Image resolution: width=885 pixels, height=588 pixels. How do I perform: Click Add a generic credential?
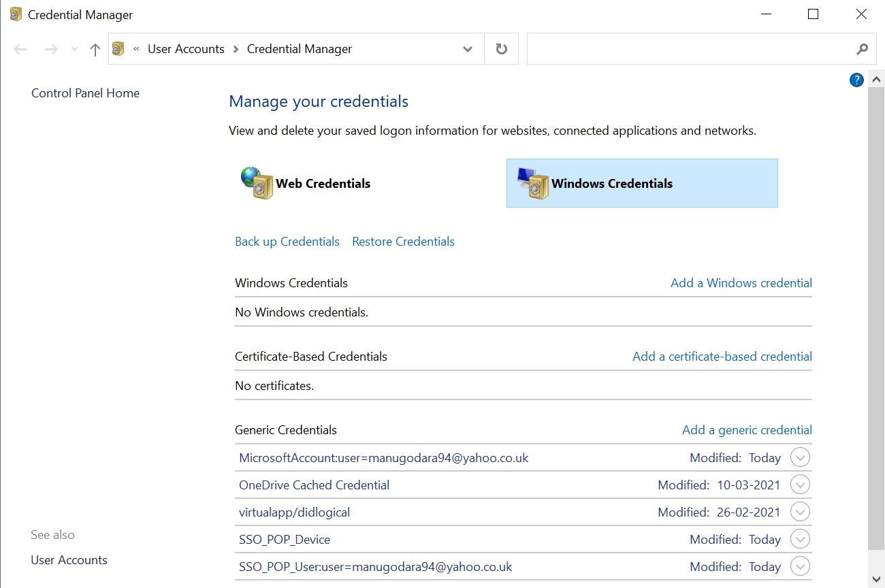[746, 429]
